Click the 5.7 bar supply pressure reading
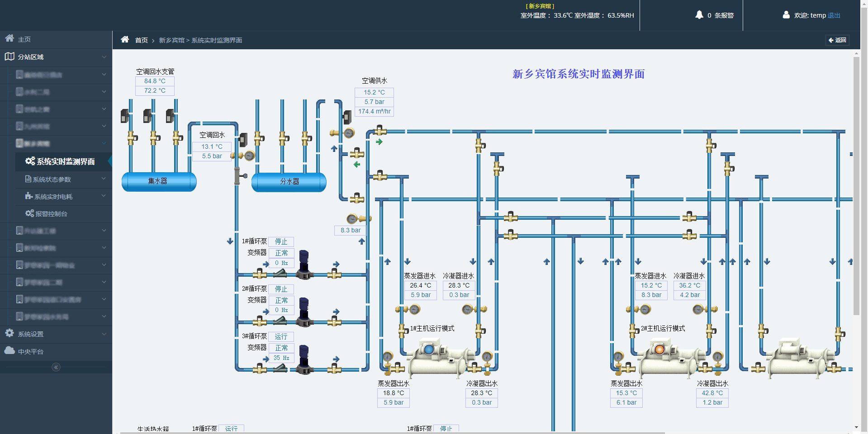 374,102
